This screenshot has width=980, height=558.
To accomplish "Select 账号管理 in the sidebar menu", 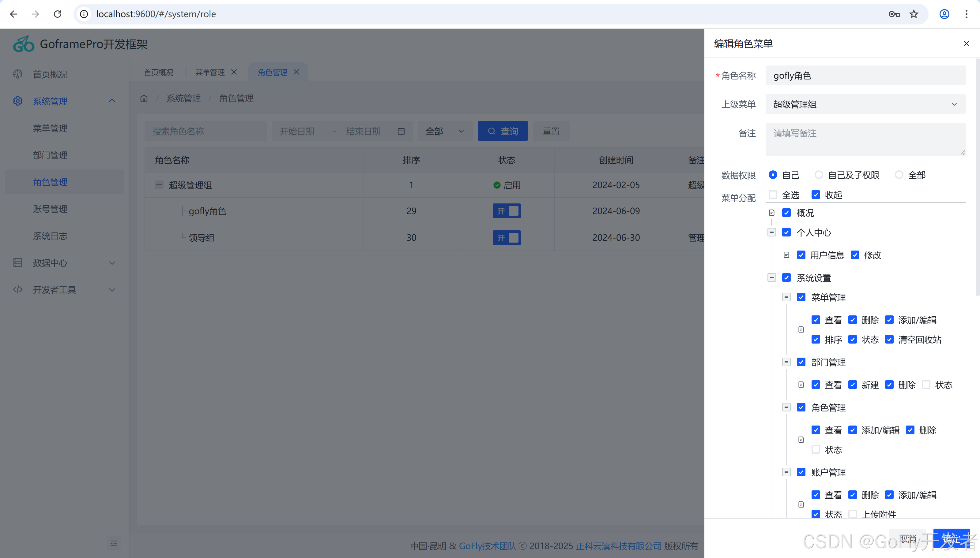I will (50, 209).
